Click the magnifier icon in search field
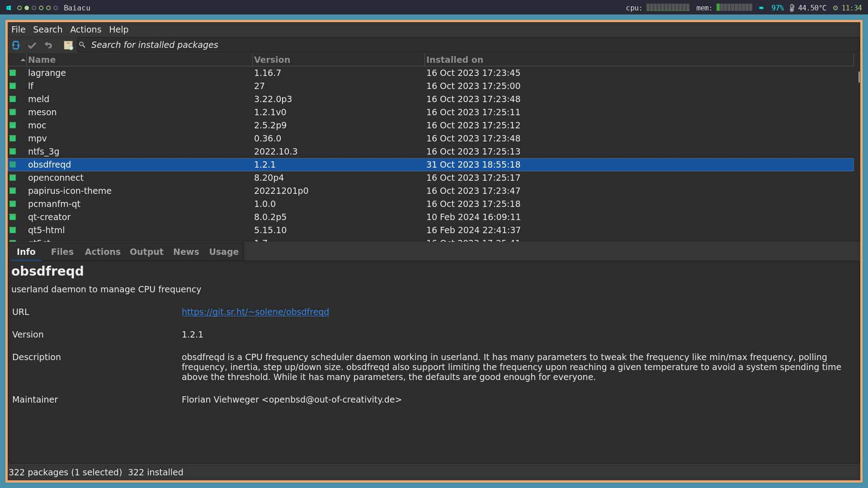Viewport: 868px width, 488px height. [x=82, y=45]
